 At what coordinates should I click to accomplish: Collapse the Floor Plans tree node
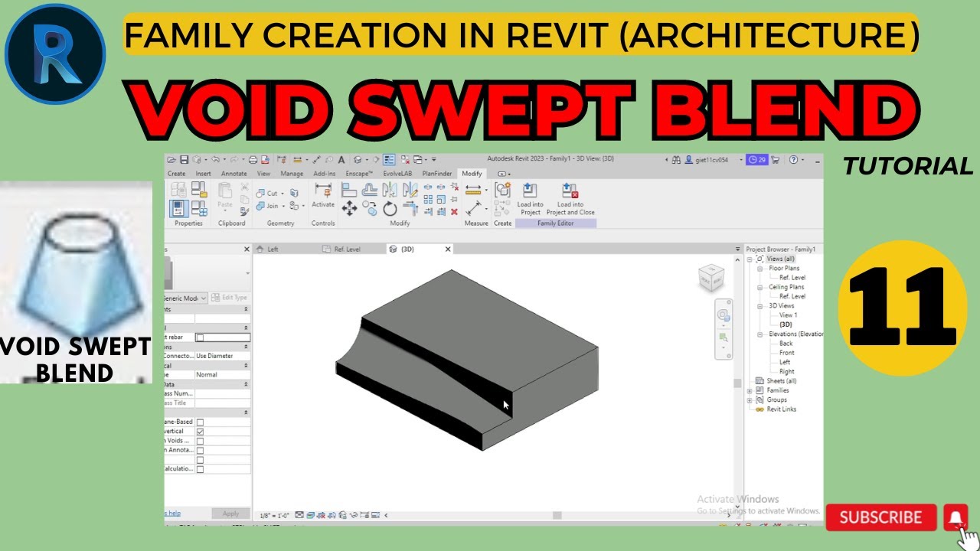point(759,269)
